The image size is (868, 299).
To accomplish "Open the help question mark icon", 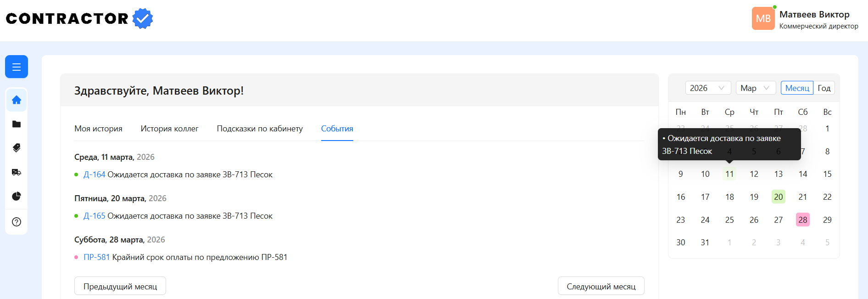I will coord(17,222).
